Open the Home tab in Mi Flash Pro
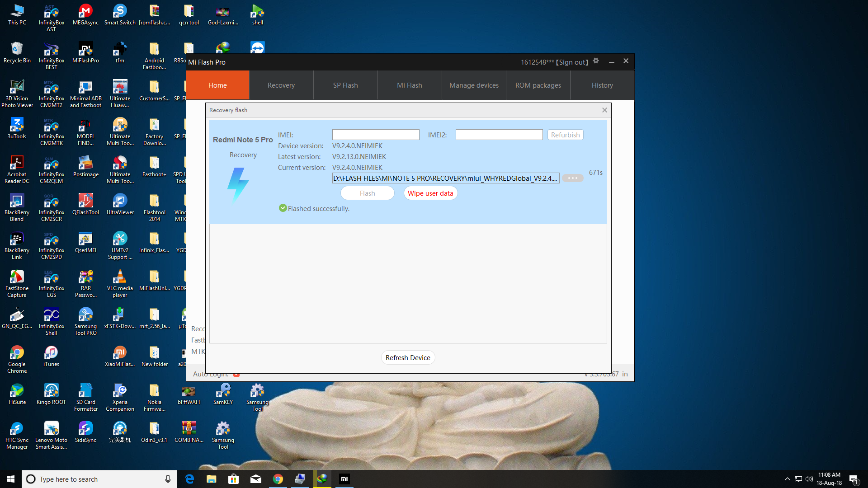Viewport: 868px width, 488px height. tap(217, 85)
